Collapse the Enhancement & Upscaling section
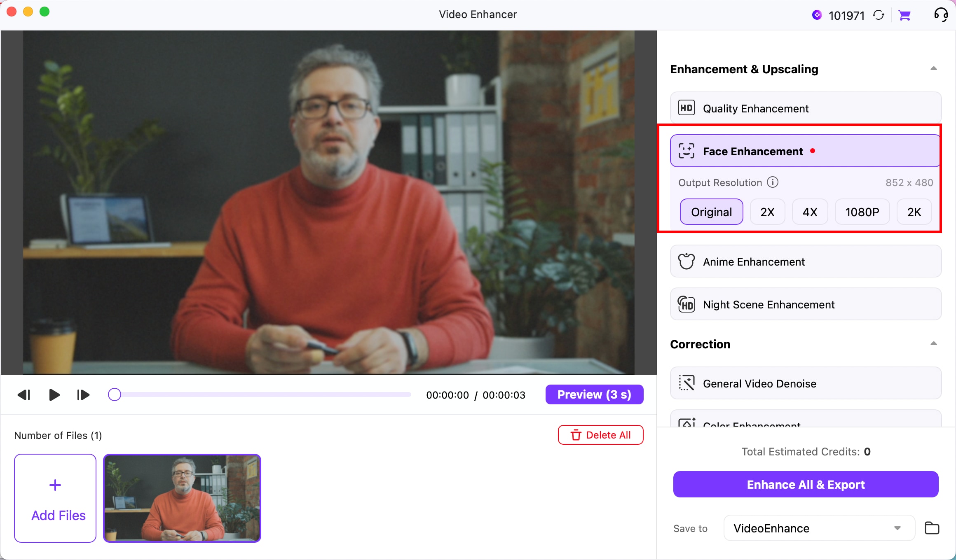This screenshot has height=560, width=956. [x=934, y=69]
